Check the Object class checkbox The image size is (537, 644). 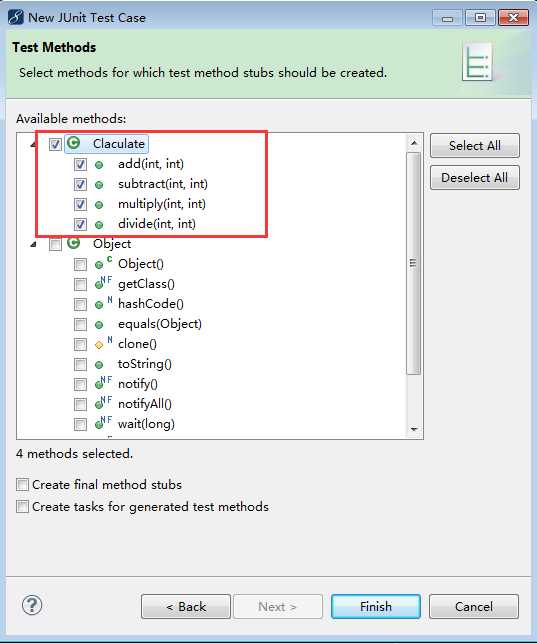point(55,244)
